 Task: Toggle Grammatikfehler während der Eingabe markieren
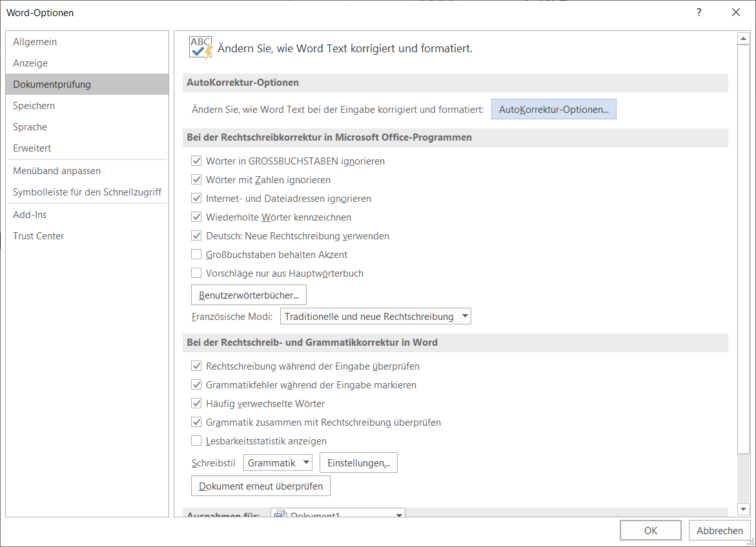pos(196,385)
